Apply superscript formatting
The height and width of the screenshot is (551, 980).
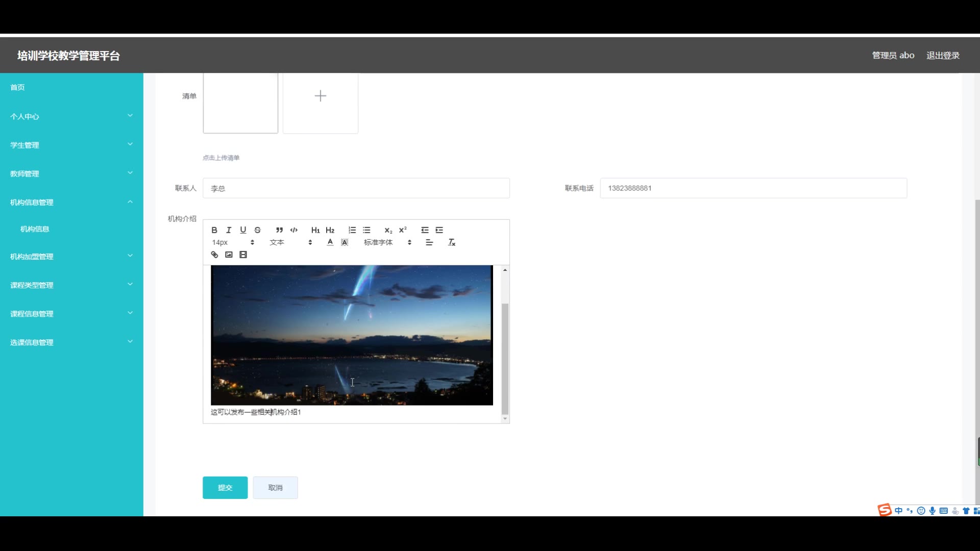(403, 230)
